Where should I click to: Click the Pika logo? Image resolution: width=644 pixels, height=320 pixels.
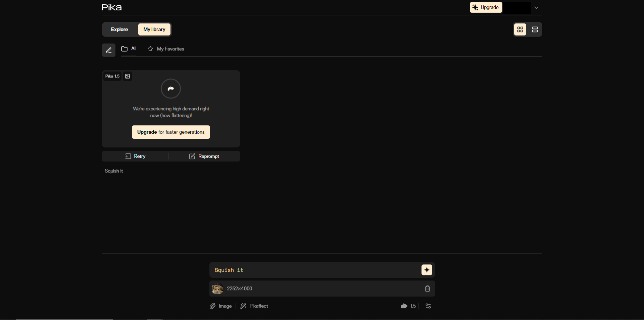(112, 7)
